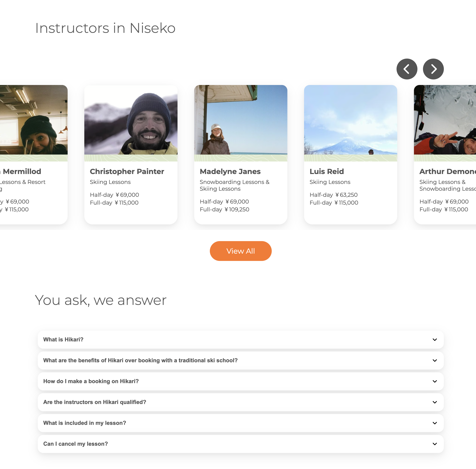Click Christopher Painter name link
476x469 pixels.
pos(127,171)
